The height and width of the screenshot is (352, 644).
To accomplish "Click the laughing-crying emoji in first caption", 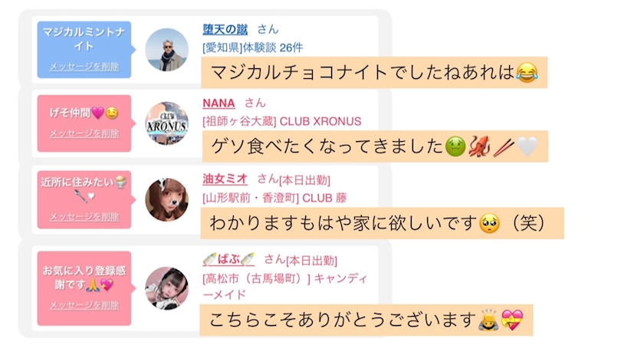I will click(x=527, y=73).
